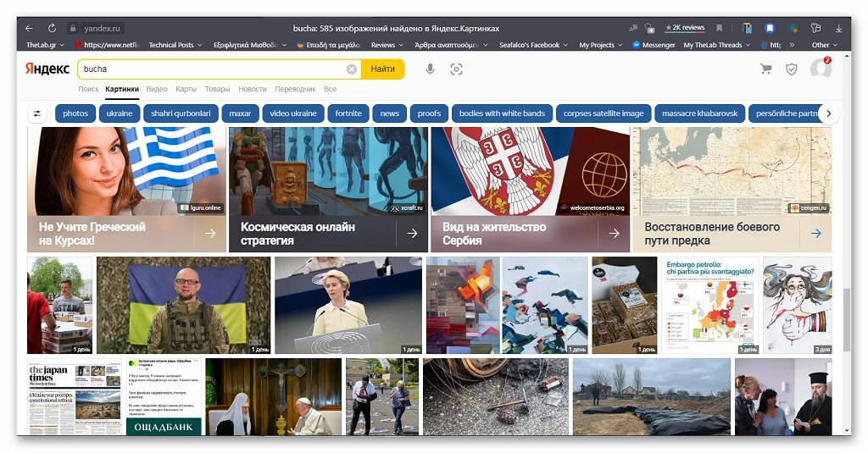Screen dimensions: 868x453
Task: Select the bodies with white bands chip
Action: pos(502,113)
